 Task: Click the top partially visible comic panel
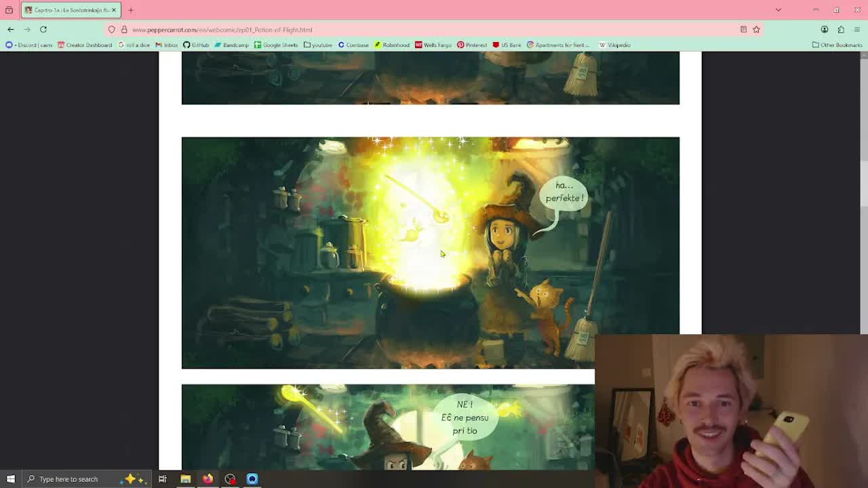[x=430, y=78]
